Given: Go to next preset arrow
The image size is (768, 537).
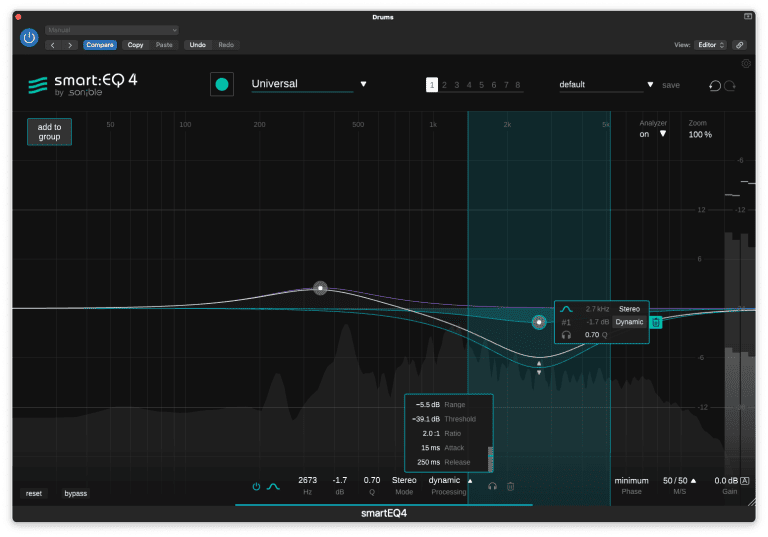Looking at the screenshot, I should [70, 45].
